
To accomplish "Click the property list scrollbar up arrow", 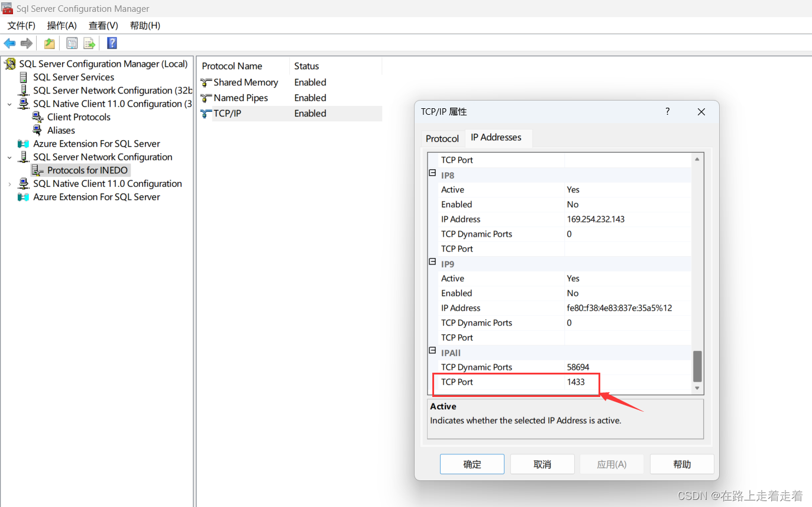I will [697, 159].
